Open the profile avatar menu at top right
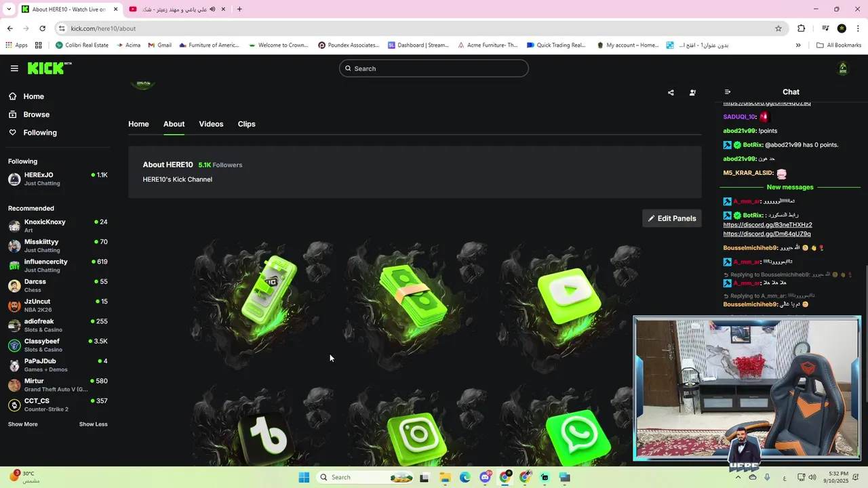This screenshot has height=488, width=868. point(843,68)
